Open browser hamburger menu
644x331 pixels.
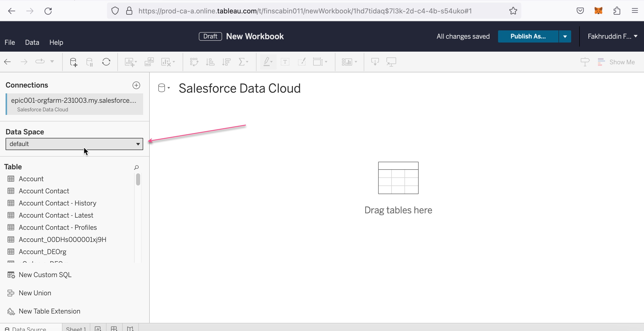pyautogui.click(x=635, y=11)
